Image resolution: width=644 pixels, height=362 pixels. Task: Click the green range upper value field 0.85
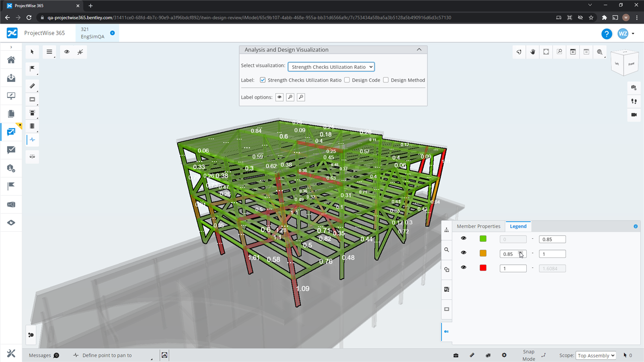click(x=552, y=239)
